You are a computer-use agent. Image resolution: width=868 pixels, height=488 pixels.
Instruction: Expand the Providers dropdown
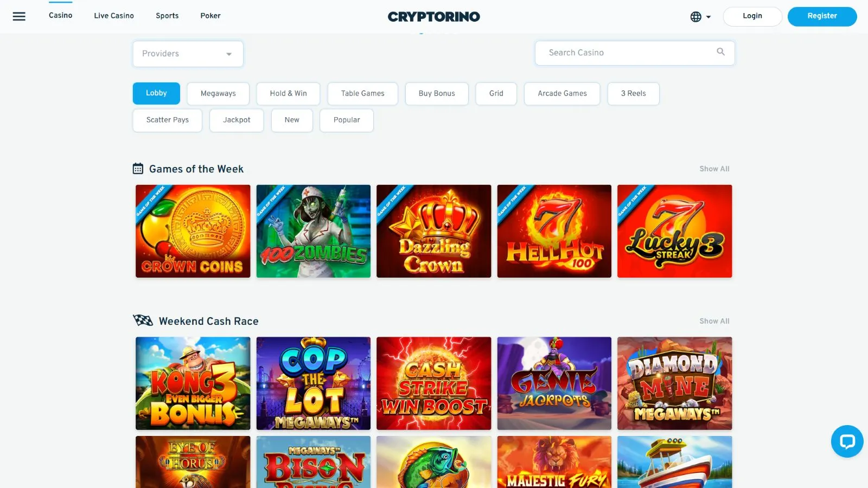[188, 54]
